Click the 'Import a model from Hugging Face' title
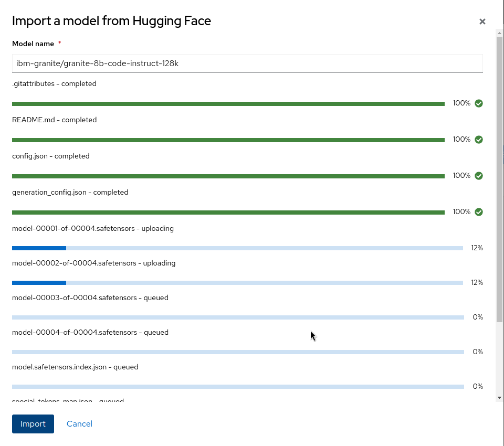Screen dimensions: 504x446 pyautogui.click(x=111, y=21)
